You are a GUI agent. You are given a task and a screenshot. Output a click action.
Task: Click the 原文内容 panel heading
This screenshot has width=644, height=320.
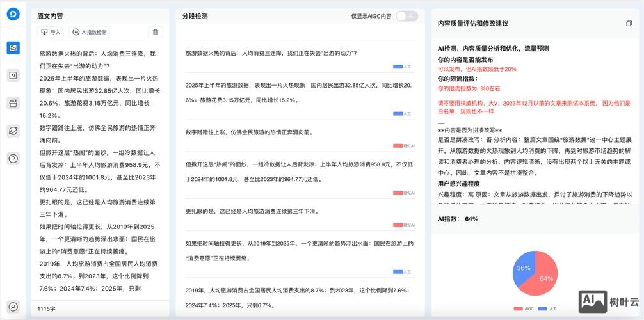(50, 16)
